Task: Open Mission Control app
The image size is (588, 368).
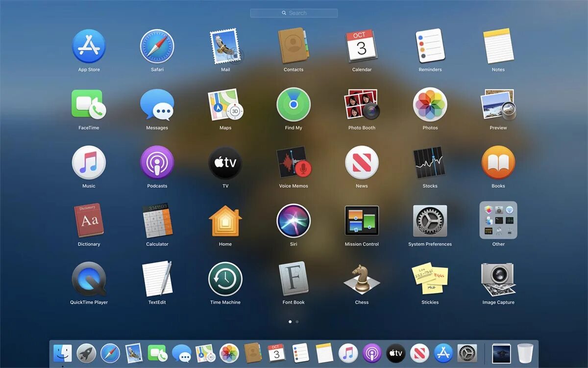Action: click(362, 221)
